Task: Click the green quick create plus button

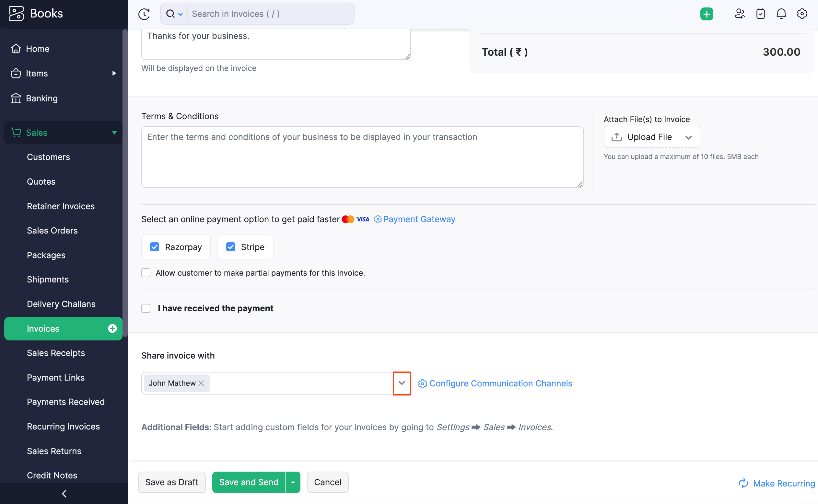Action: click(x=707, y=14)
